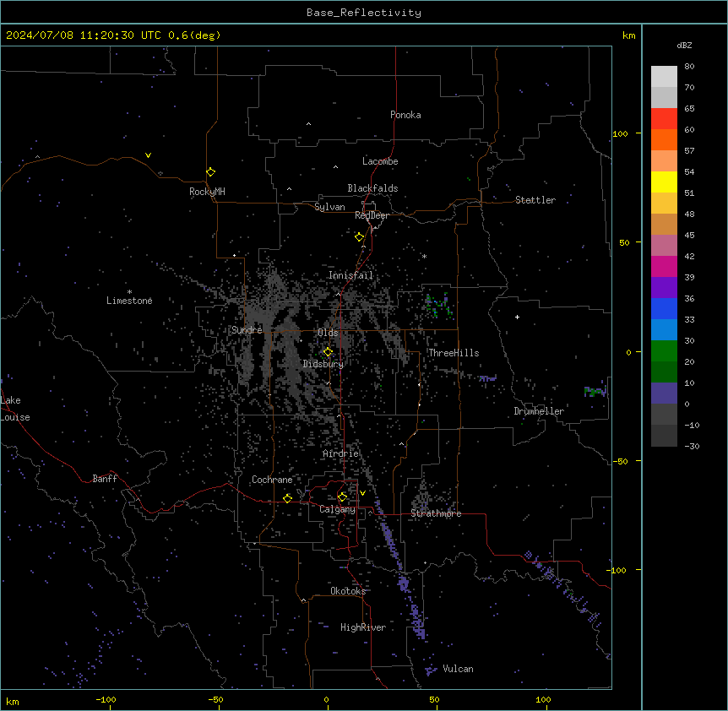The width and height of the screenshot is (728, 711).
Task: Click the Vulcan label
Action: click(x=458, y=669)
